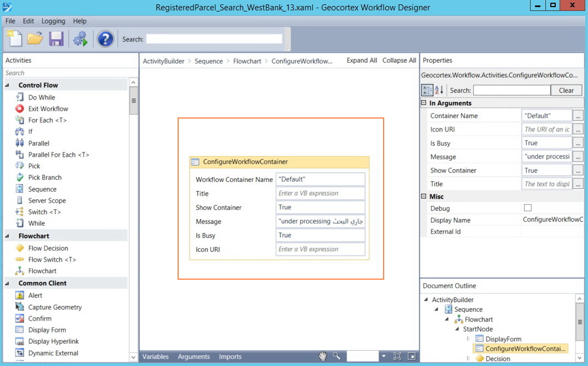Click the New workflow toolbar icon
588x366 pixels.
pyautogui.click(x=15, y=39)
